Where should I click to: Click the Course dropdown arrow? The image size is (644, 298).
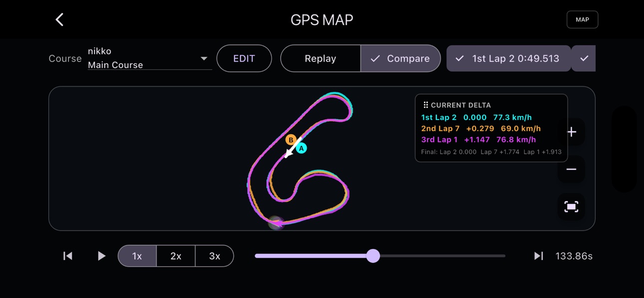[204, 58]
